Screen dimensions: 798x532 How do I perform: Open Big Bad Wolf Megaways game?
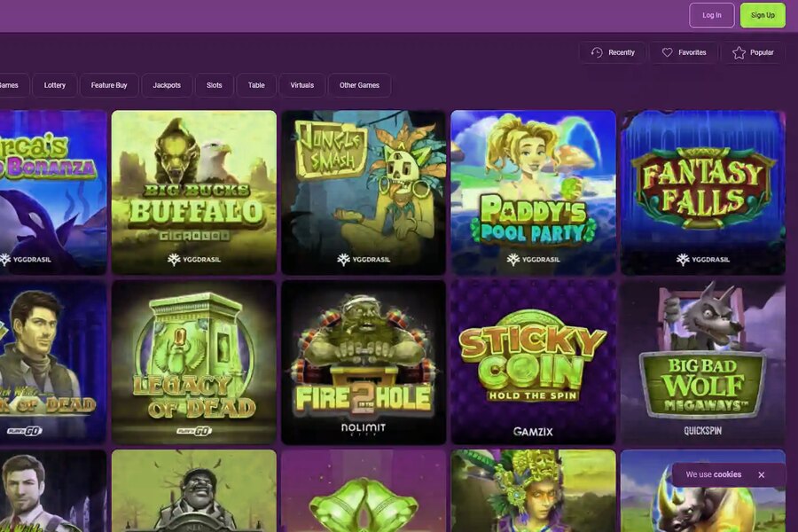pyautogui.click(x=703, y=362)
